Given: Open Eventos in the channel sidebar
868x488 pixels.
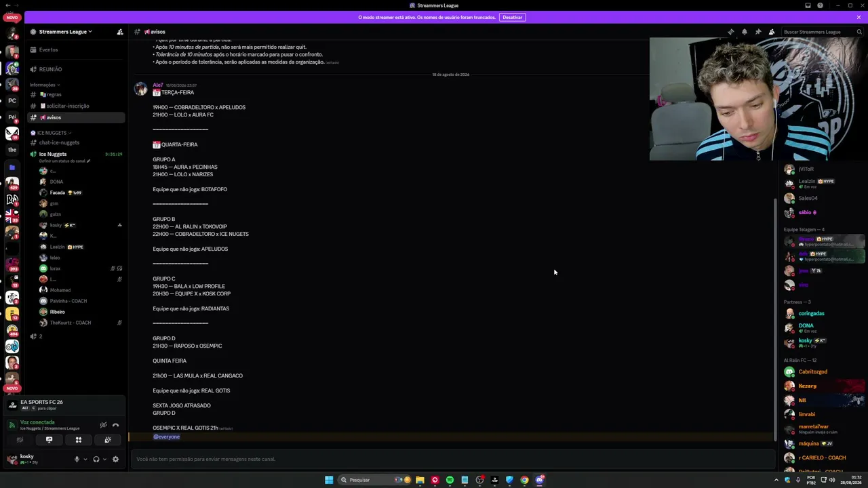Looking at the screenshot, I should [76, 49].
